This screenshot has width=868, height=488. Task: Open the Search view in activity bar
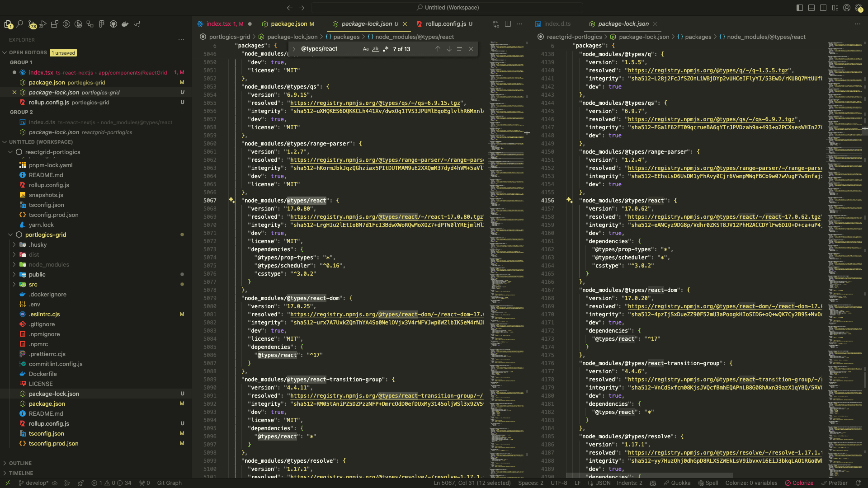pyautogui.click(x=20, y=24)
